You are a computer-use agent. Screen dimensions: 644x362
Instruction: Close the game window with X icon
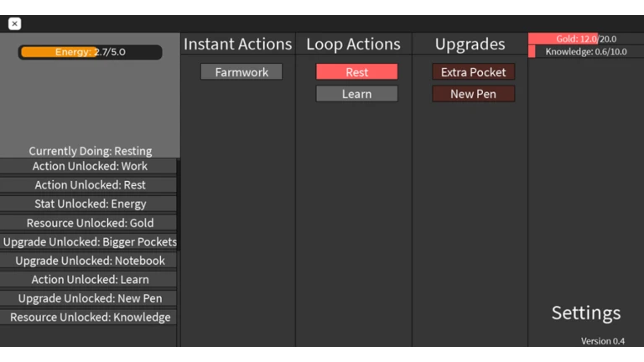pyautogui.click(x=14, y=23)
